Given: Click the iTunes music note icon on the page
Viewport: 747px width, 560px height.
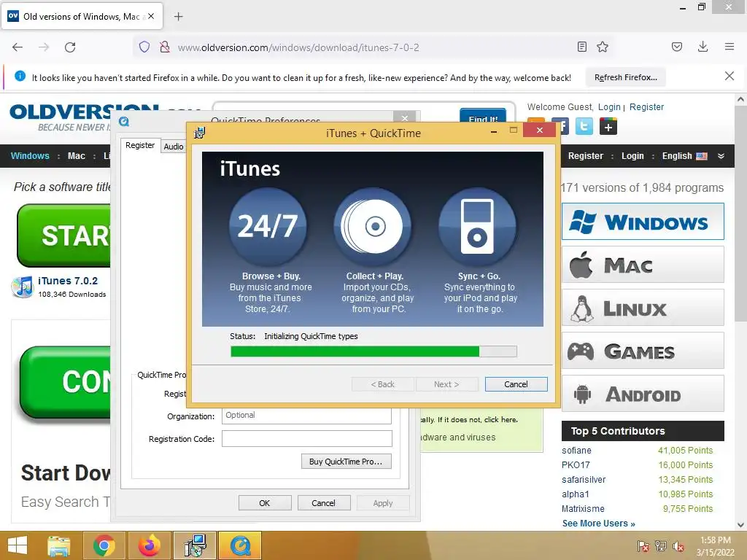Looking at the screenshot, I should pyautogui.click(x=23, y=287).
